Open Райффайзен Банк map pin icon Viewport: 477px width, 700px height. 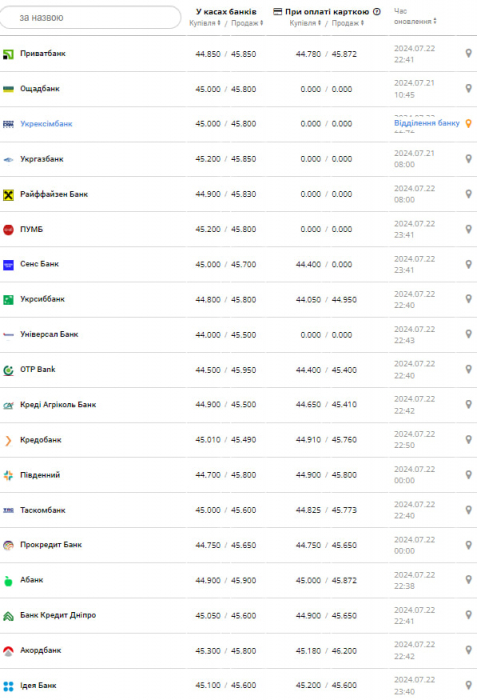tap(469, 194)
